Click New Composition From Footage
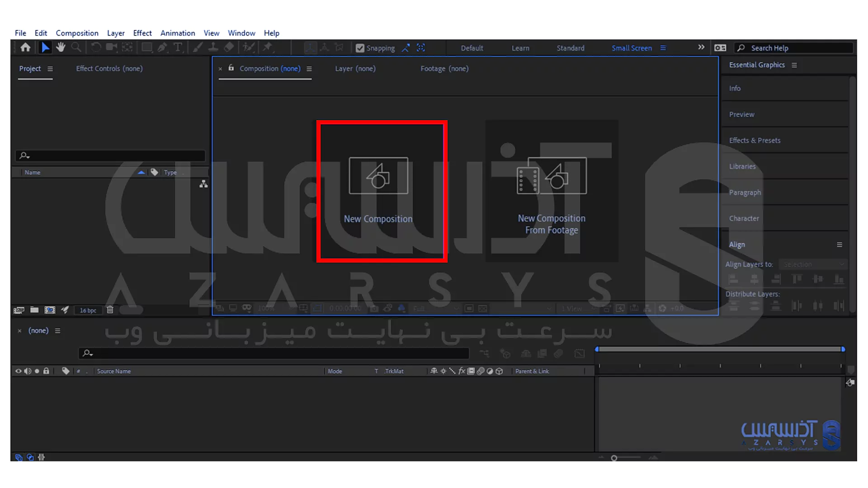The image size is (868, 488). [552, 191]
